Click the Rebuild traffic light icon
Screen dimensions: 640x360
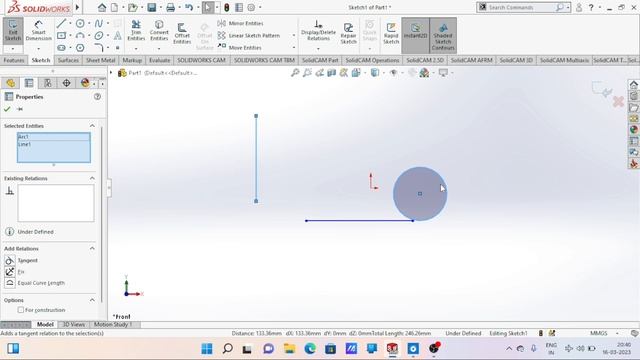227,7
